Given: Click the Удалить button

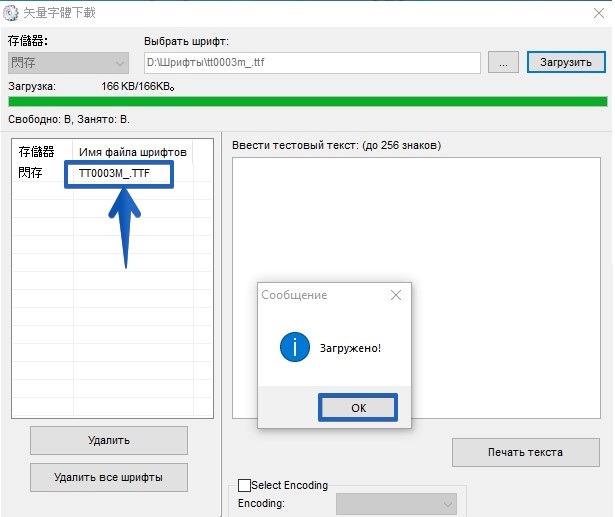Looking at the screenshot, I should click(x=108, y=440).
